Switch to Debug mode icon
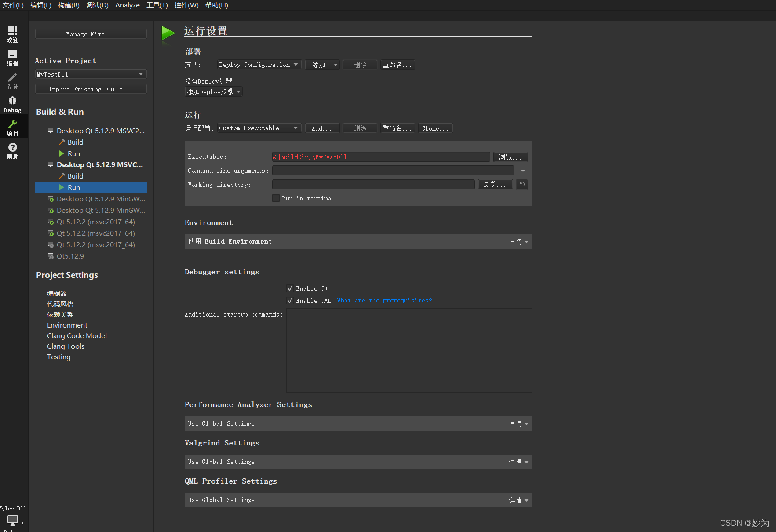The image size is (776, 532). [12, 104]
